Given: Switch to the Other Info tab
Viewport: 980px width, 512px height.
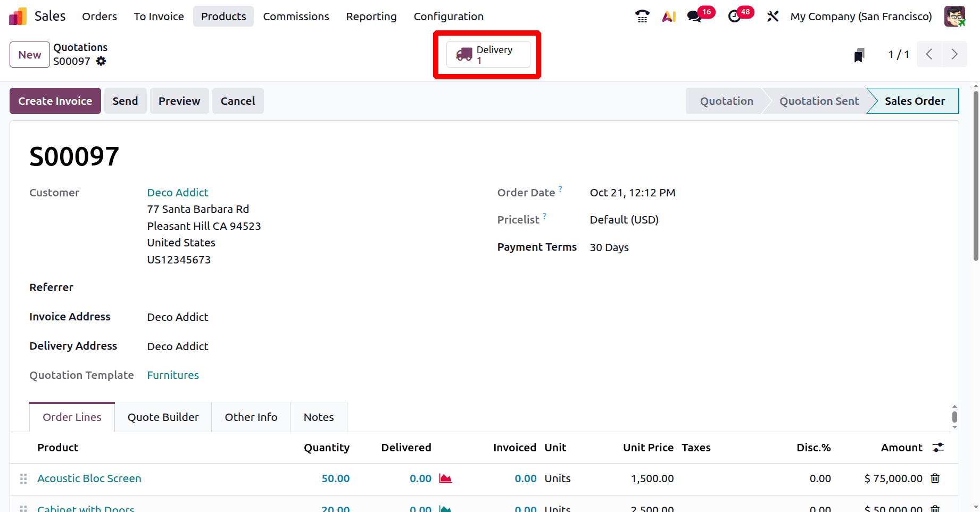Looking at the screenshot, I should click(x=251, y=417).
